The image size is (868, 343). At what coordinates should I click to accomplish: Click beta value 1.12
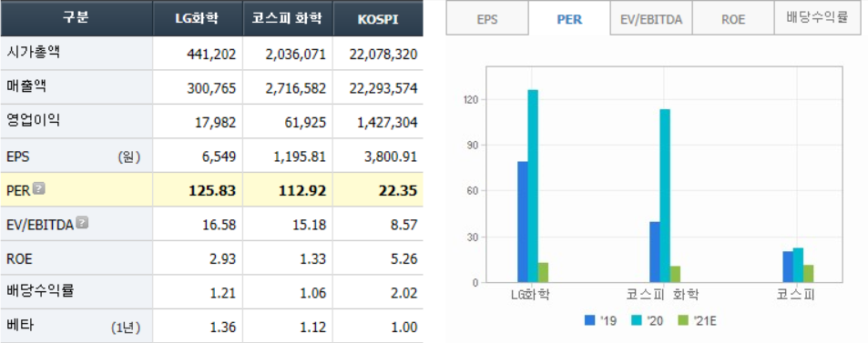click(x=312, y=328)
